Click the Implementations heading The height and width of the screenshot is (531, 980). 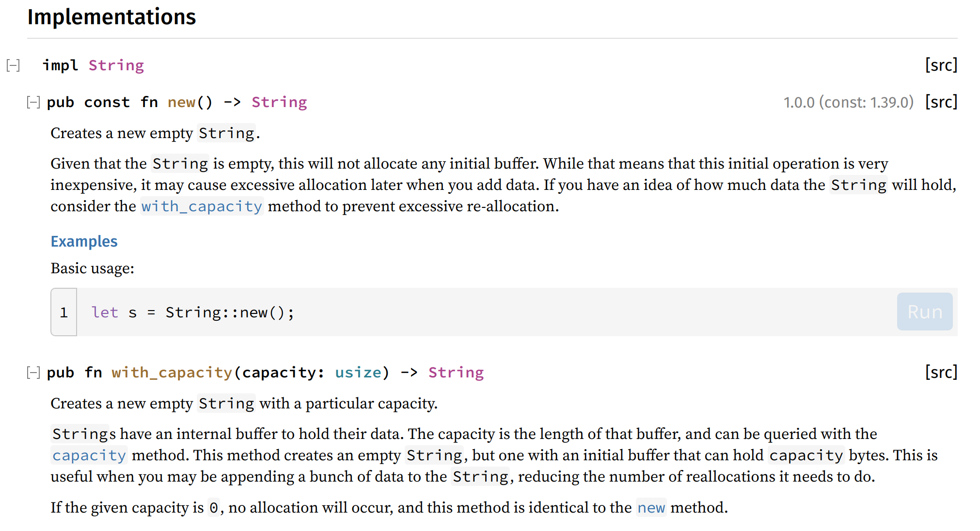(112, 17)
